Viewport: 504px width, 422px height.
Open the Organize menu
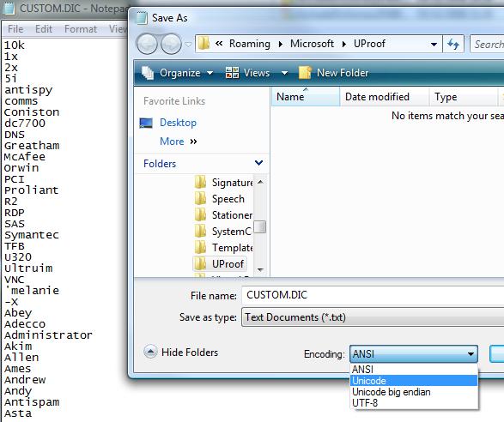tap(177, 73)
